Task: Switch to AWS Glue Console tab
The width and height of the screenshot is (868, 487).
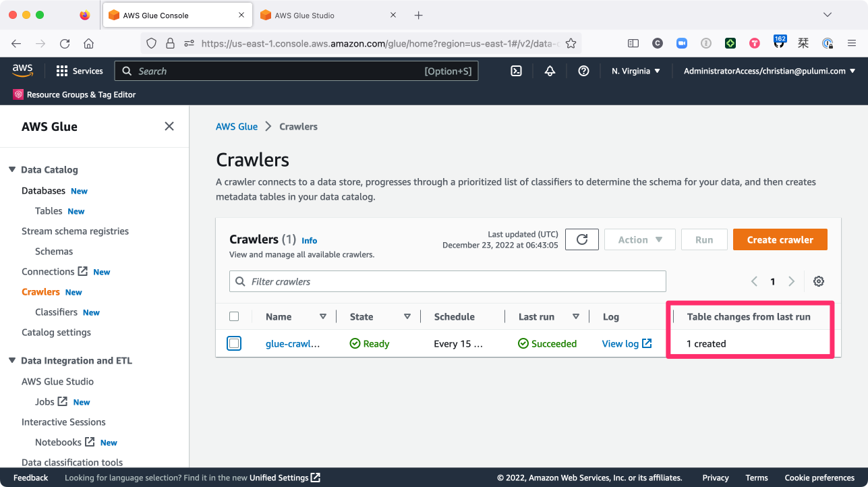Action: point(177,15)
